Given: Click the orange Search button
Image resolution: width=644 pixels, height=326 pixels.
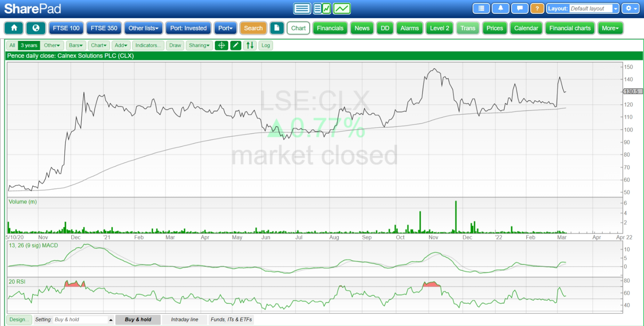Looking at the screenshot, I should 253,28.
